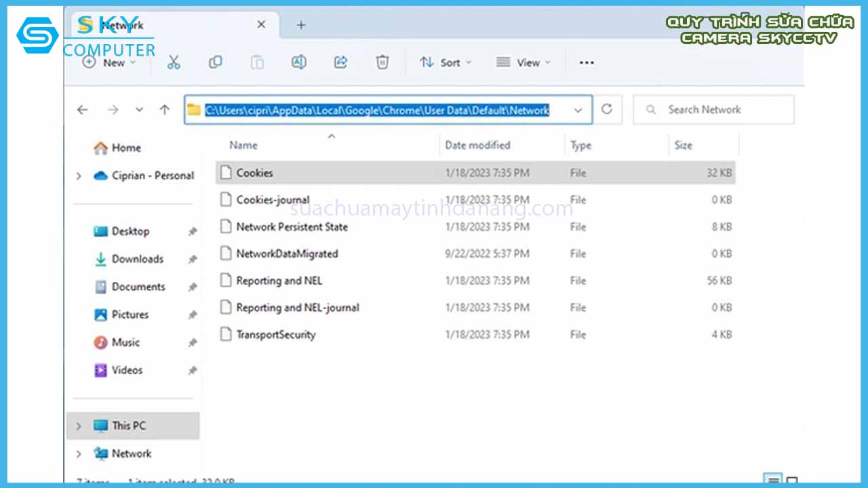Open a new tab with plus button
This screenshot has height=488, width=868.
(x=301, y=25)
